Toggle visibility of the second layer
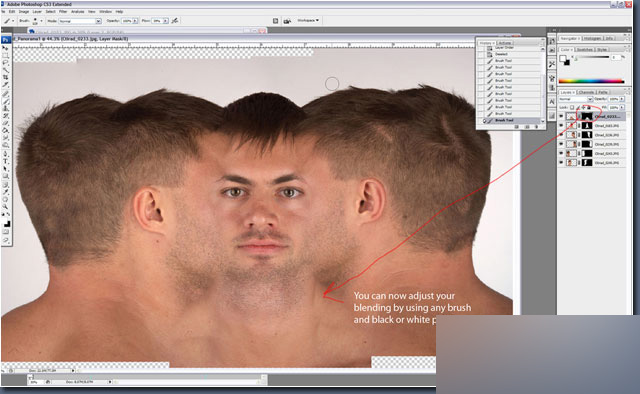 tap(561, 126)
